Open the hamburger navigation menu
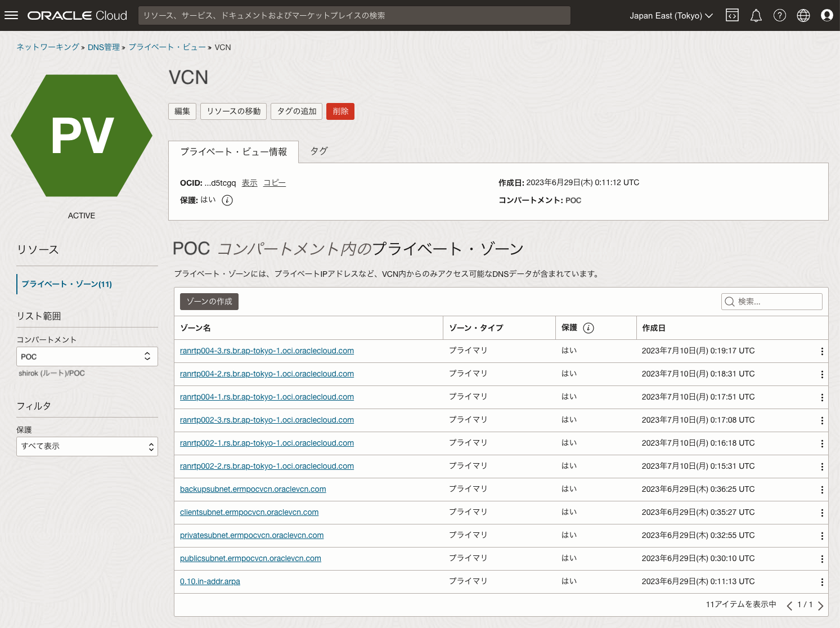The image size is (840, 628). coord(11,15)
